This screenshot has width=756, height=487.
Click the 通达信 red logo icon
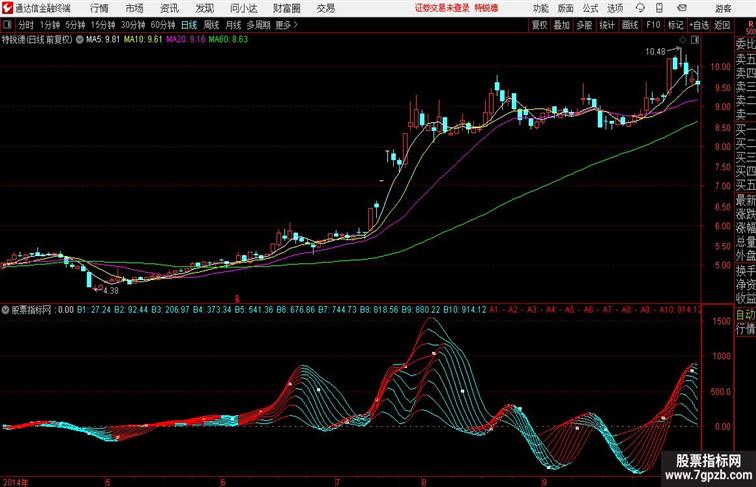coord(7,8)
